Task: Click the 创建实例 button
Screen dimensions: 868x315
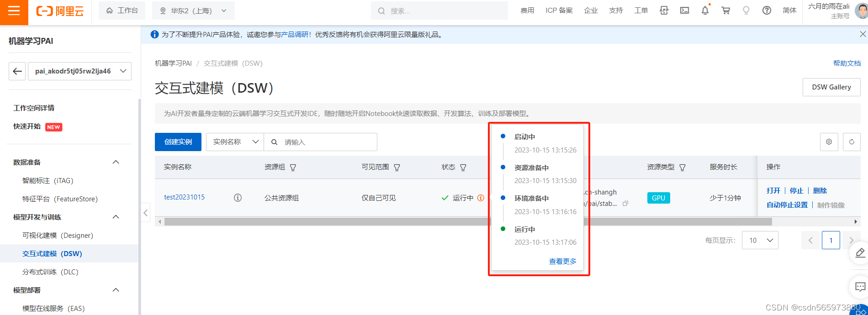Action: coord(178,142)
